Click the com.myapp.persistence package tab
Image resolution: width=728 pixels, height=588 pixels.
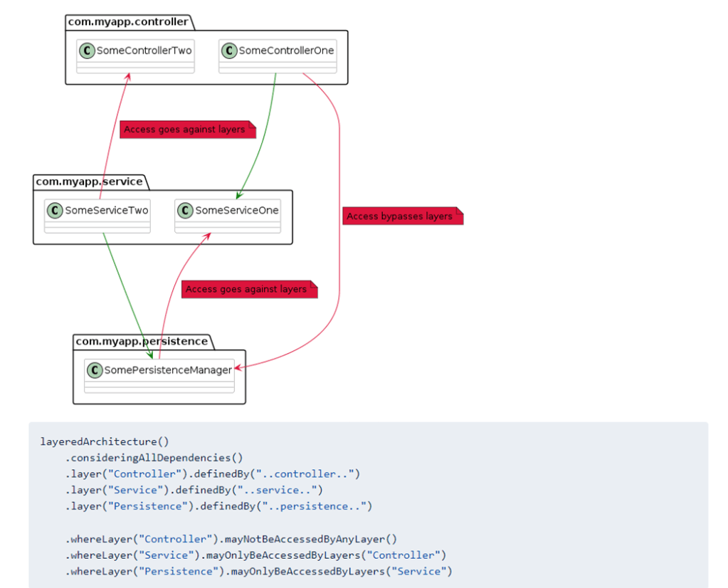pos(142,341)
